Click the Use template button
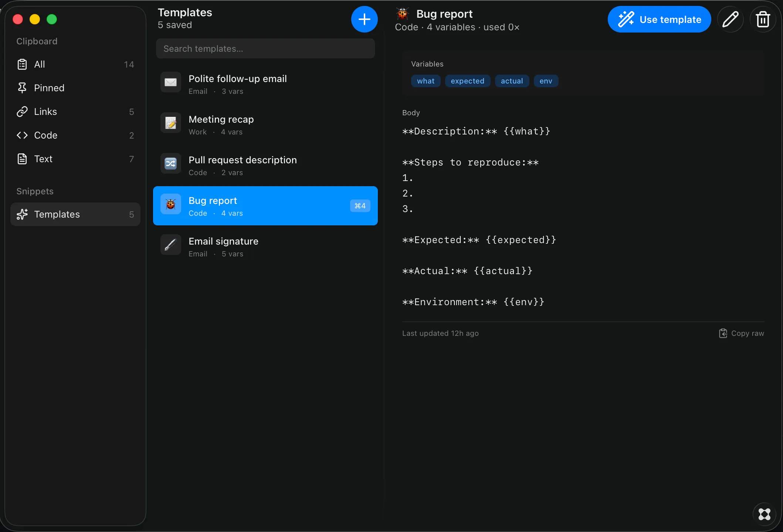This screenshot has height=532, width=783. 659,19
